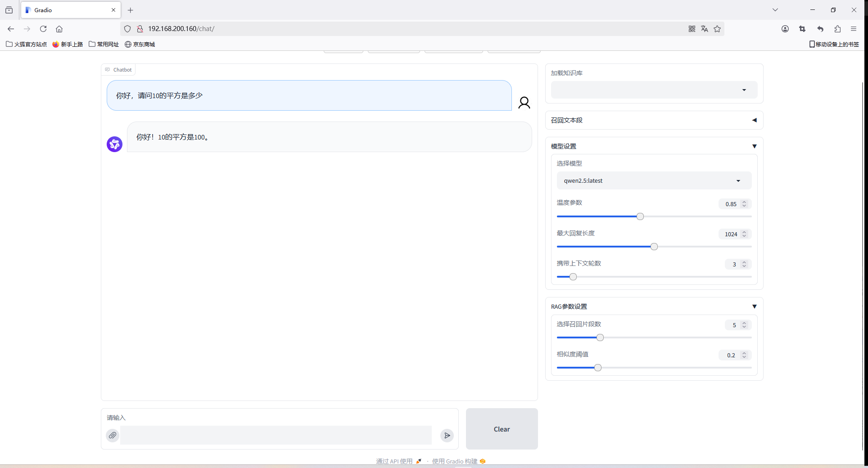
Task: Click the insecure connection lock icon
Action: 140,29
